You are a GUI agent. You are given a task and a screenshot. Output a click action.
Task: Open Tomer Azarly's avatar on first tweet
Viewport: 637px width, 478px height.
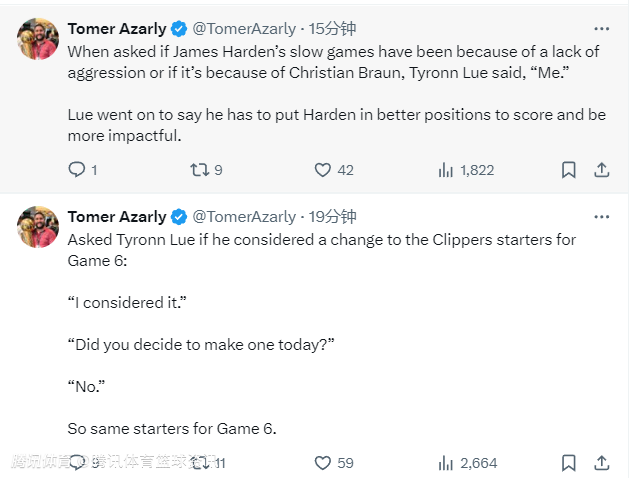(x=38, y=38)
